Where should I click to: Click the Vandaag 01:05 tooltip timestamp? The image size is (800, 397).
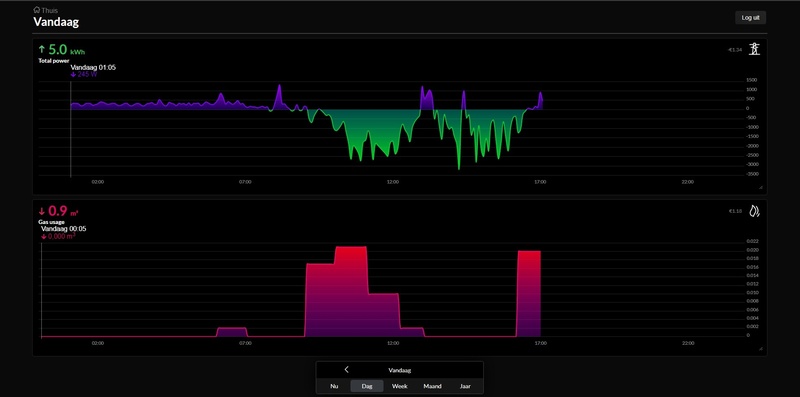coord(93,67)
